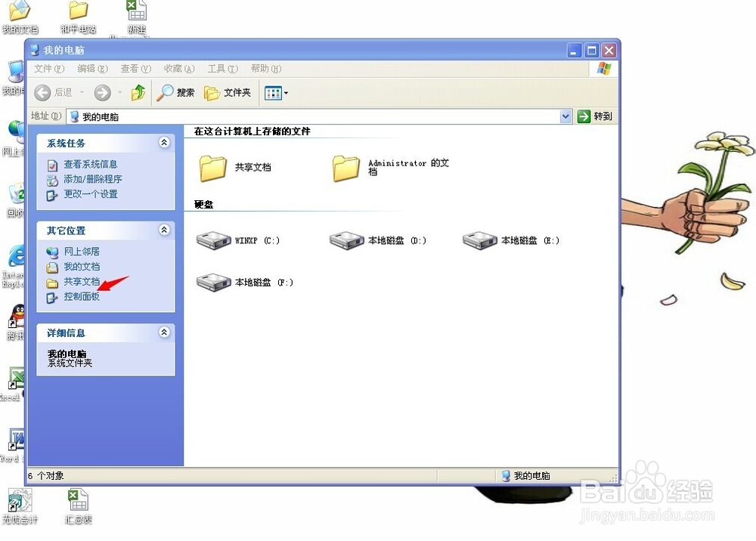Select the QQ penguin desktop shortcut
Image resolution: width=756 pixels, height=541 pixels.
[17, 322]
